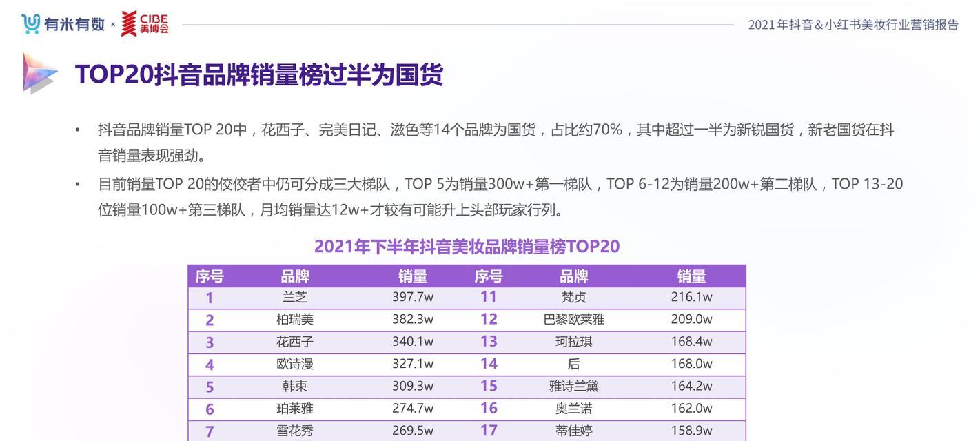Select the brand cell 欧诗漫
Viewport: 980px width, 441px height.
(x=295, y=364)
